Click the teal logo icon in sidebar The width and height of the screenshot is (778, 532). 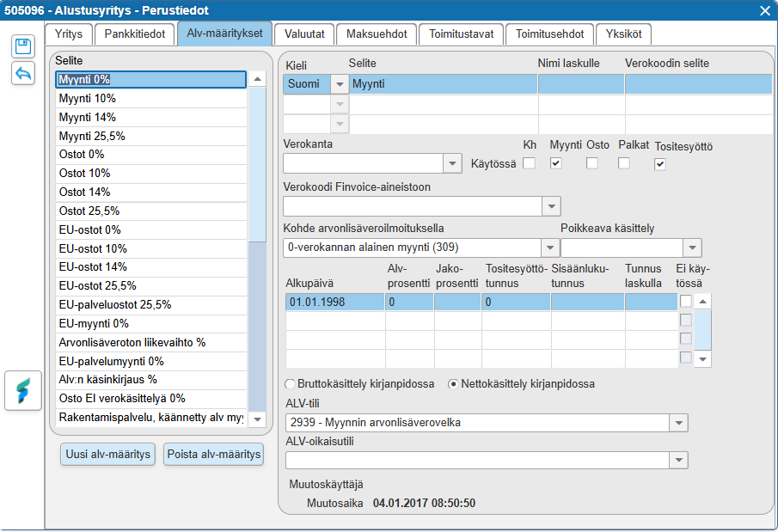[x=23, y=390]
